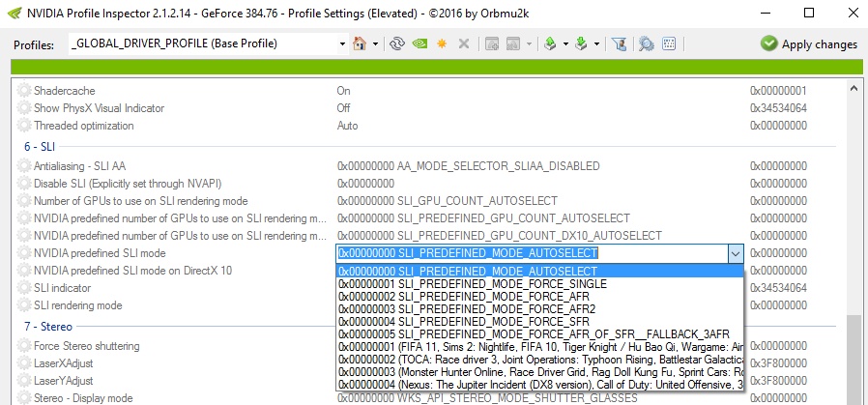Open the export profiles dropdown arrow
The height and width of the screenshot is (405, 868).
pos(565,43)
